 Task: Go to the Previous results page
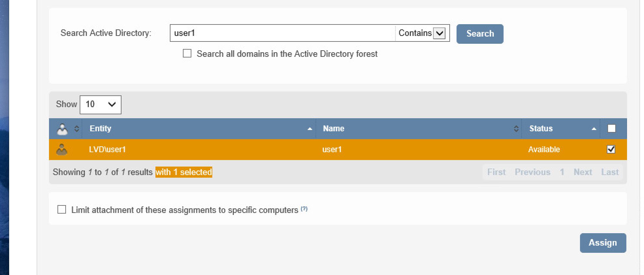point(532,172)
